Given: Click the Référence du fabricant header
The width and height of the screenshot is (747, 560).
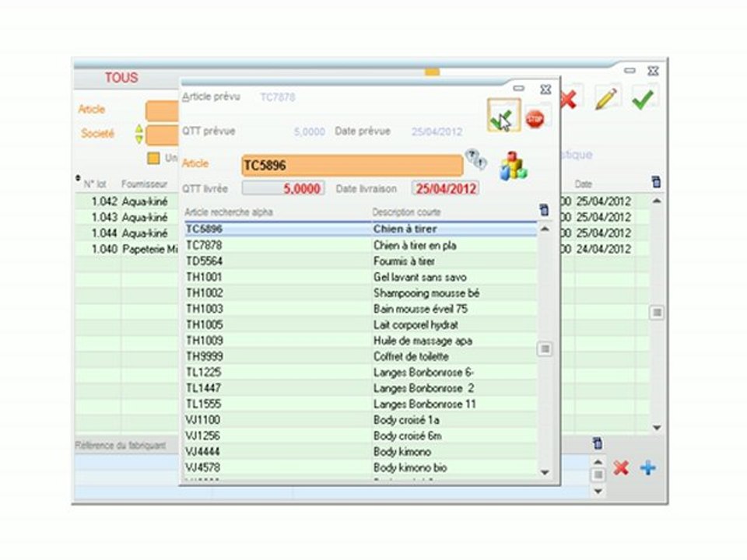Looking at the screenshot, I should pos(121,446).
